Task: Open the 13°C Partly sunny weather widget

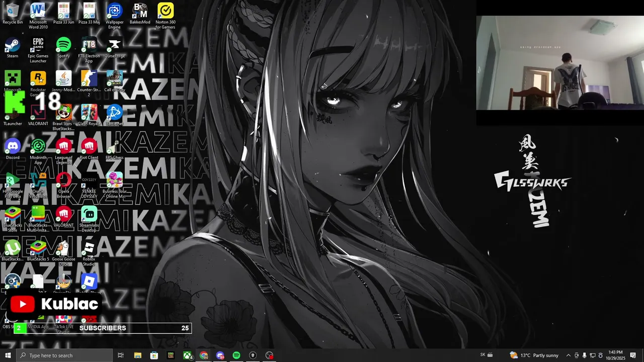Action: (x=534, y=355)
